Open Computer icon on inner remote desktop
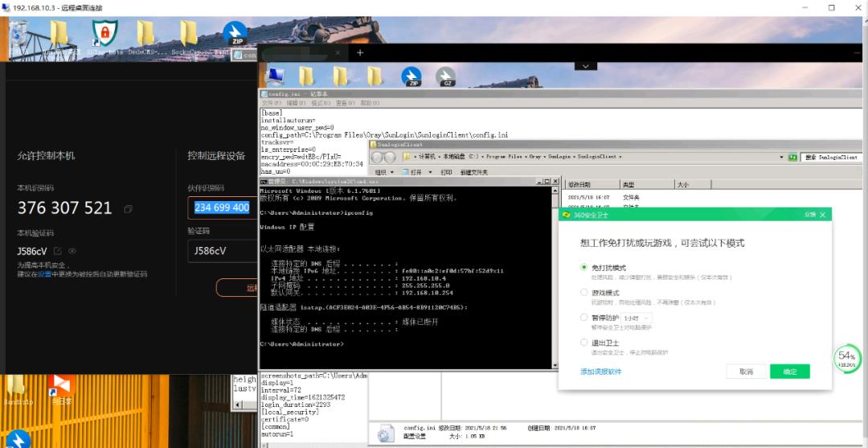The width and height of the screenshot is (868, 448). click(275, 76)
